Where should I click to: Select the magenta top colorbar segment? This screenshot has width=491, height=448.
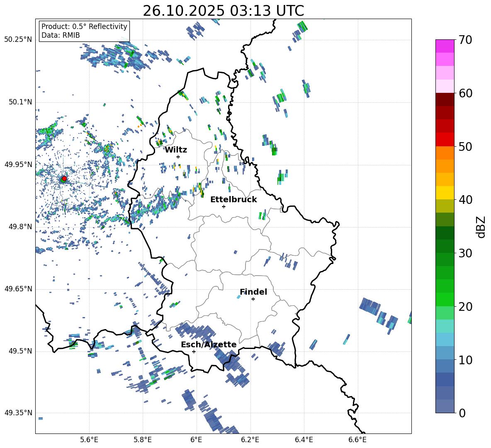(x=445, y=46)
